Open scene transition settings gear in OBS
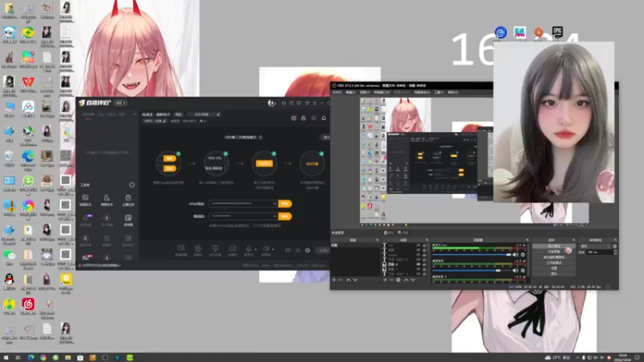This screenshot has height=362, width=644. coord(614,246)
